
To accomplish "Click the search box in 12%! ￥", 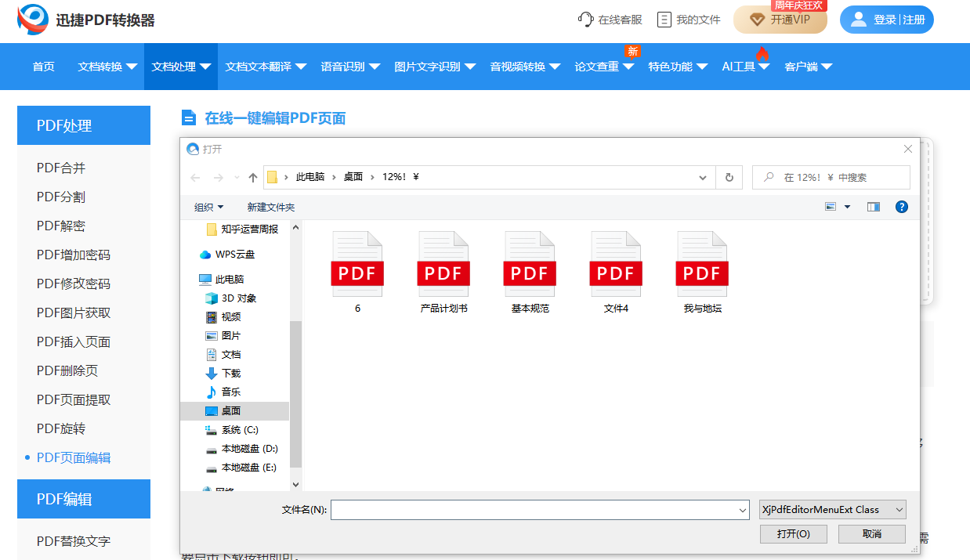I will point(831,178).
